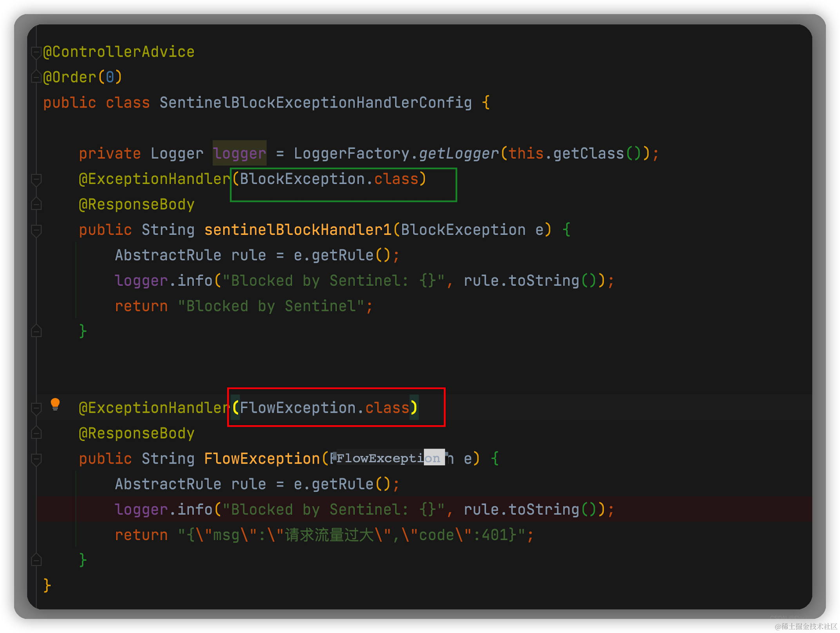
Task: Click the orange lightbulb quick-fix icon
Action: 55,404
